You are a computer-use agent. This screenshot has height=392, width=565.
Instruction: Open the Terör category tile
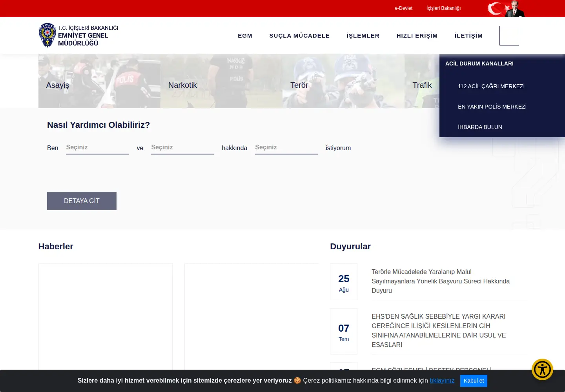[343, 81]
